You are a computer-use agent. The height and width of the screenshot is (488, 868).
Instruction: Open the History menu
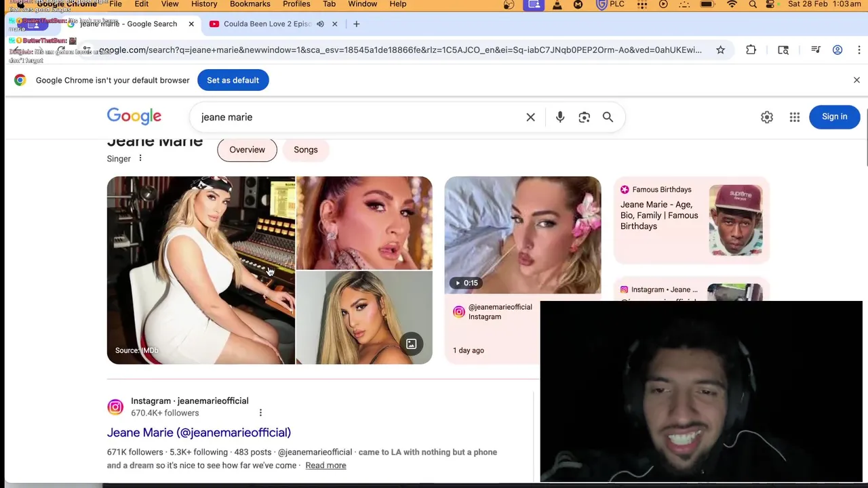click(x=204, y=4)
